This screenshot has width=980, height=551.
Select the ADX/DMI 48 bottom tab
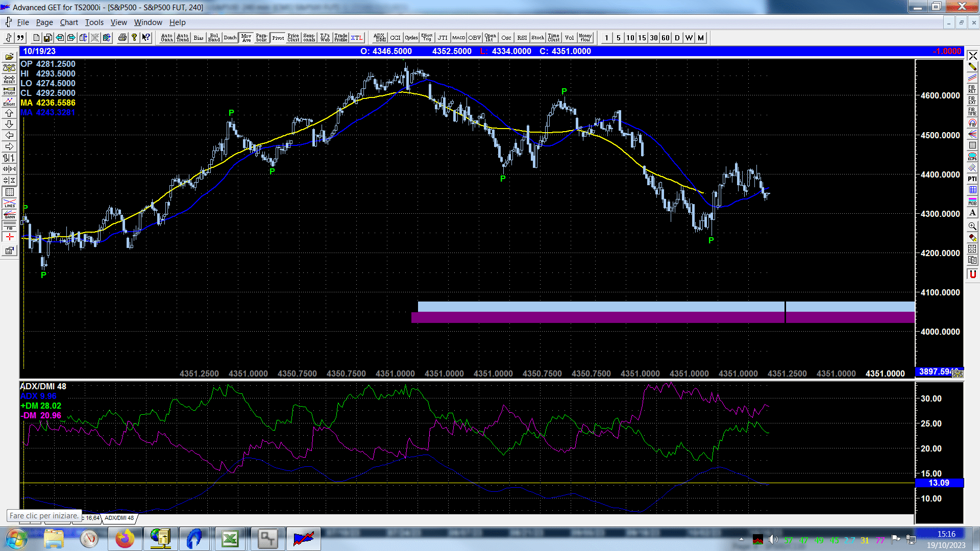point(119,518)
